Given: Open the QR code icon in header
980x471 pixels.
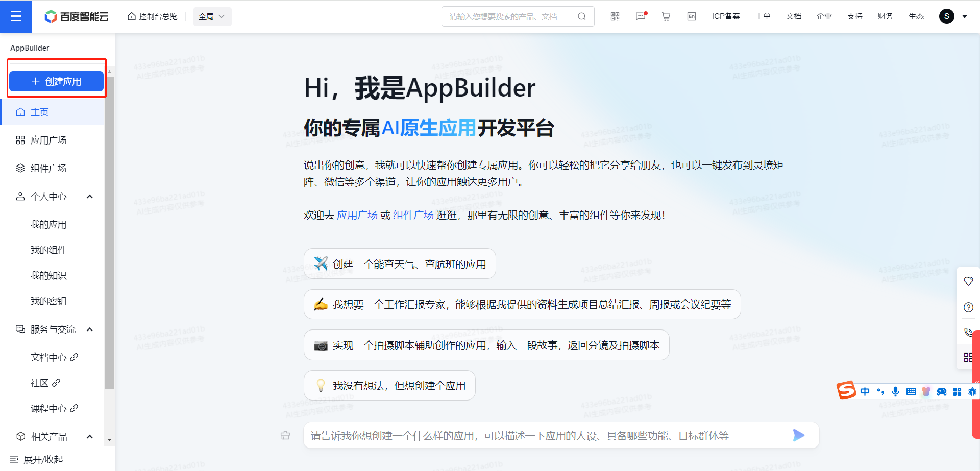Looking at the screenshot, I should coord(615,16).
